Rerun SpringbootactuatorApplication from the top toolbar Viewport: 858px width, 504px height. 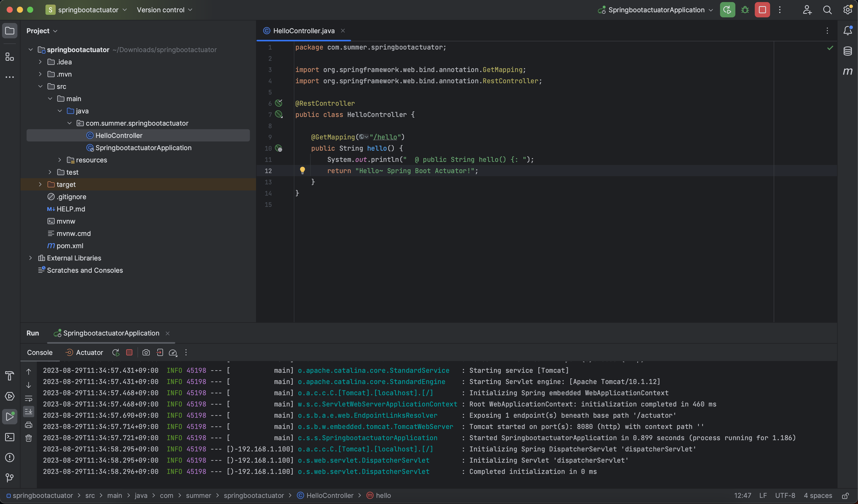(x=727, y=10)
